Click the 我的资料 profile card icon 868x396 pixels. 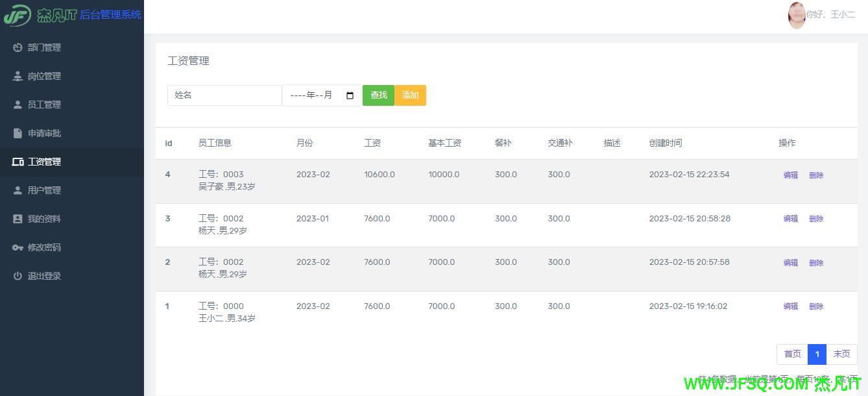tap(18, 219)
